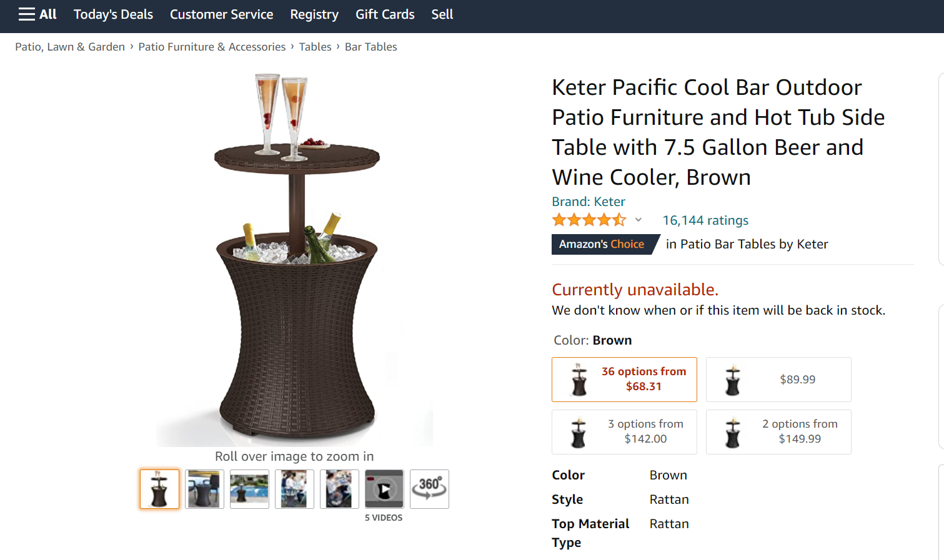Screen dimensions: 944x560
Task: Click the star rating icons
Action: coord(589,220)
